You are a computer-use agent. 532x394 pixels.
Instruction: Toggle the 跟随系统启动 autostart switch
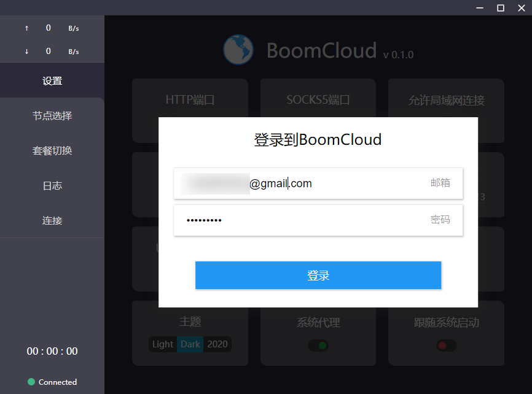pos(446,346)
